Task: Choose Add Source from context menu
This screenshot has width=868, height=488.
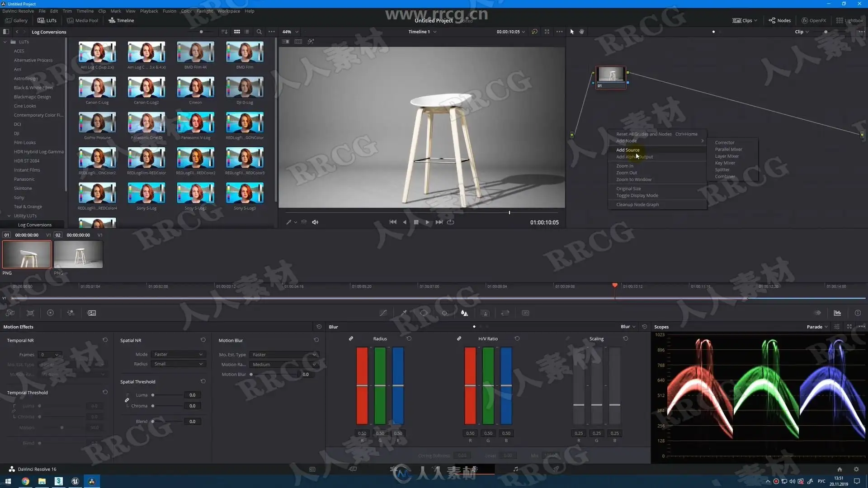Action: tap(627, 150)
